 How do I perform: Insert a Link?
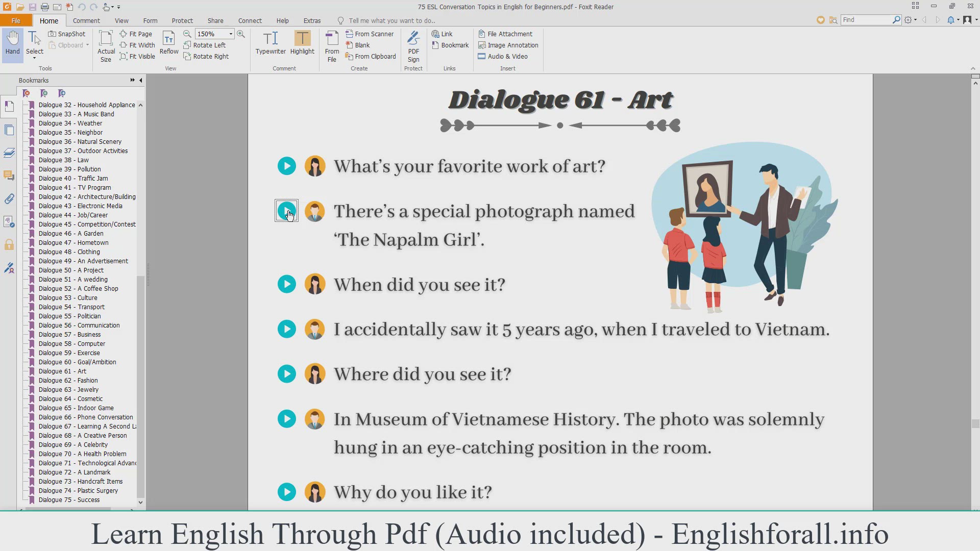point(442,34)
